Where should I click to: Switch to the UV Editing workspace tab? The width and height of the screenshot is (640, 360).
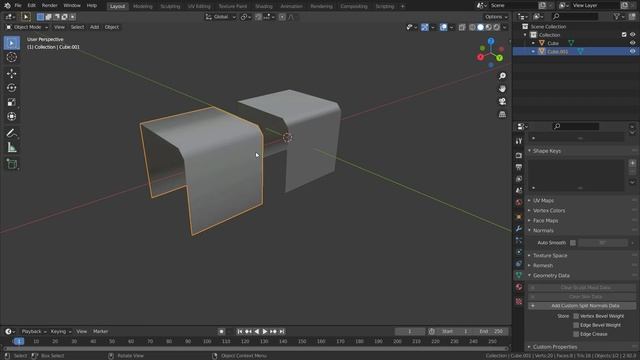click(x=199, y=6)
